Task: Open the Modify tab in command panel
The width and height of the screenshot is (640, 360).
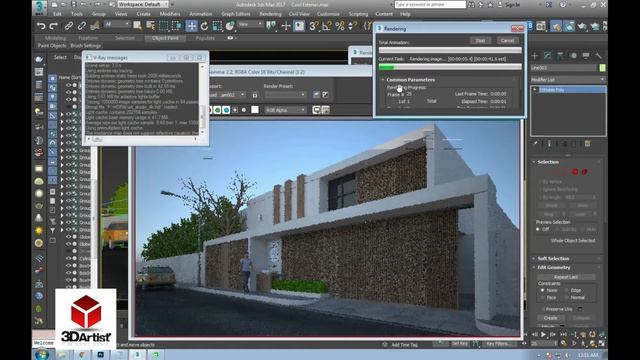Action: point(548,56)
